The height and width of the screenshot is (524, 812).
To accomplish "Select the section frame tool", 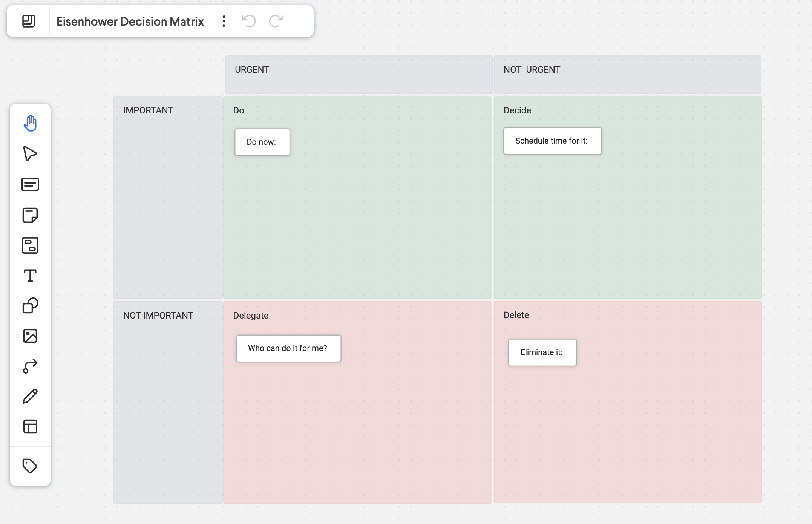I will (x=30, y=245).
